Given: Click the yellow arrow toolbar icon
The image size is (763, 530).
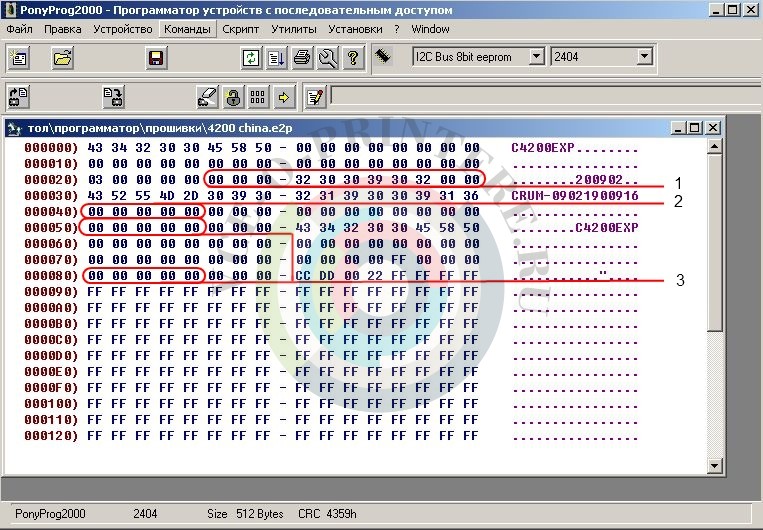Looking at the screenshot, I should pyautogui.click(x=284, y=97).
